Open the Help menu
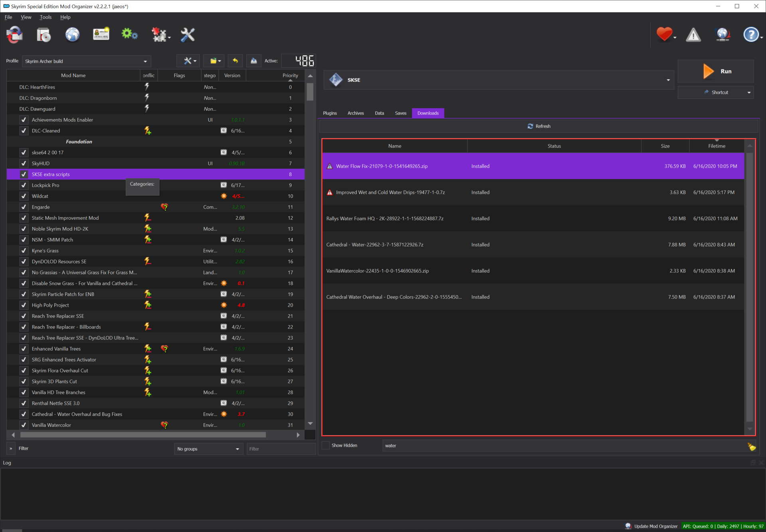Viewport: 766px width, 532px height. click(65, 17)
